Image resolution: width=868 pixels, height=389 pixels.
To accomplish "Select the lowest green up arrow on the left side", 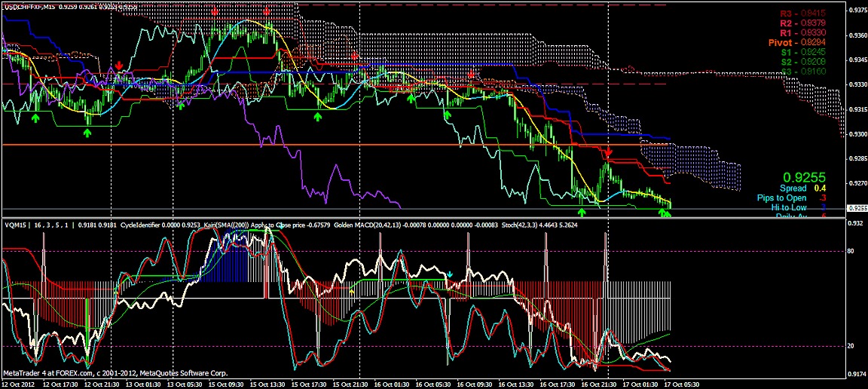I will 87,133.
